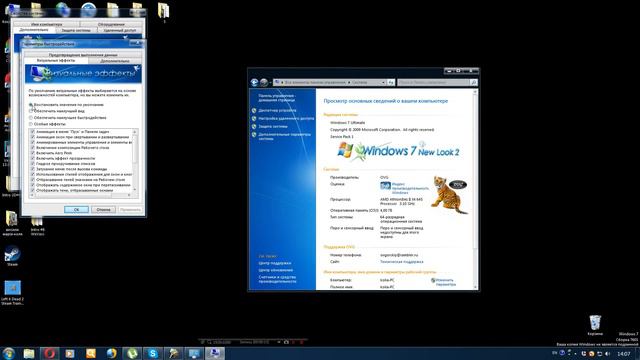Click the volume icon in system tray
This screenshot has width=640, height=360.
[x=607, y=353]
